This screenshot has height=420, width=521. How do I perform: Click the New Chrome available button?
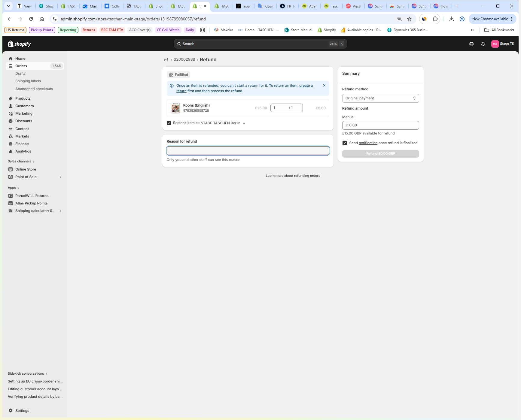click(x=492, y=19)
